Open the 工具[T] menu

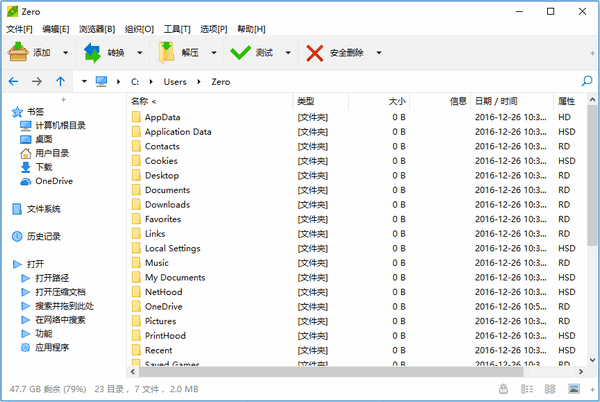(x=177, y=29)
